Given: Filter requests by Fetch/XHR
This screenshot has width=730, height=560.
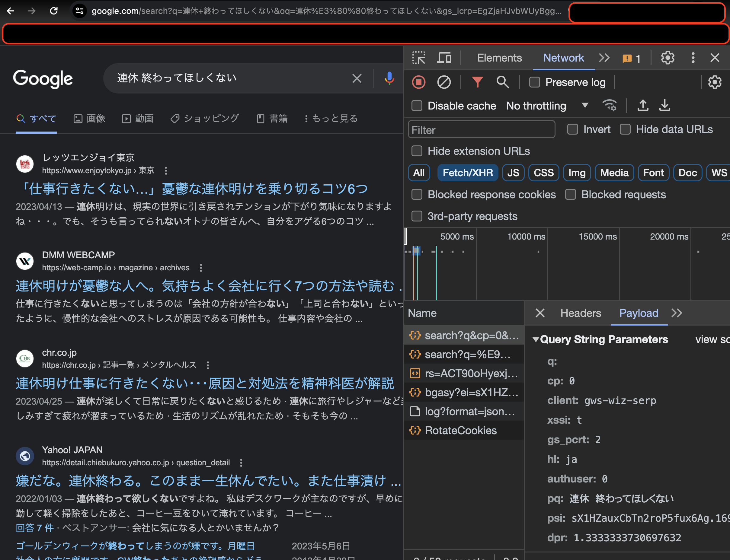Looking at the screenshot, I should [x=468, y=173].
